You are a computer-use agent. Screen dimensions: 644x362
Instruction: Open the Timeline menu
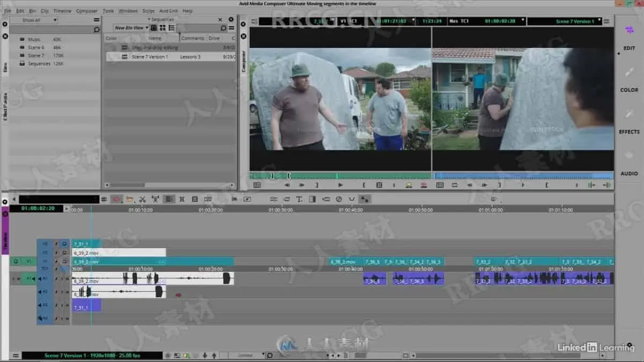[x=62, y=11]
